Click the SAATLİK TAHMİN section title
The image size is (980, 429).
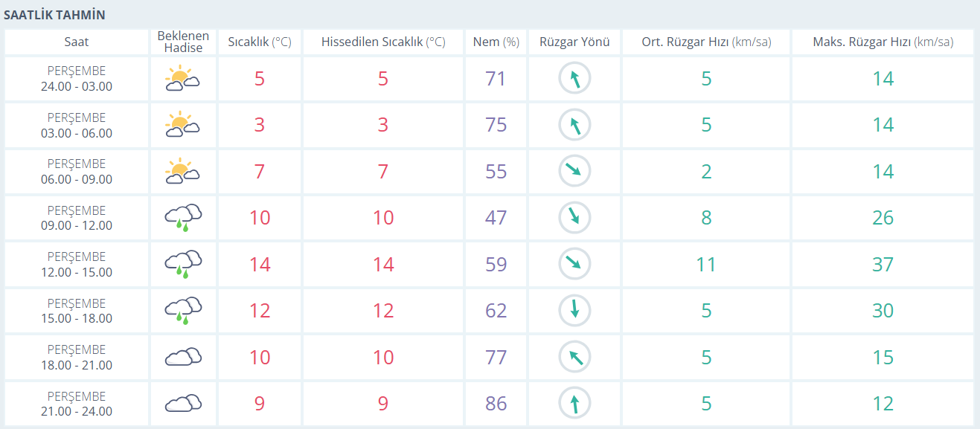point(54,15)
